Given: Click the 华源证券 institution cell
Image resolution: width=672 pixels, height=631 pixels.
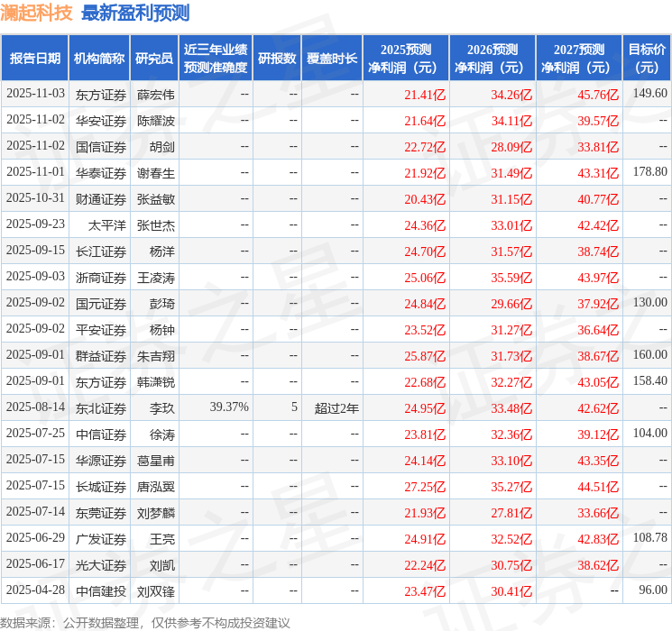Looking at the screenshot, I should (101, 461).
